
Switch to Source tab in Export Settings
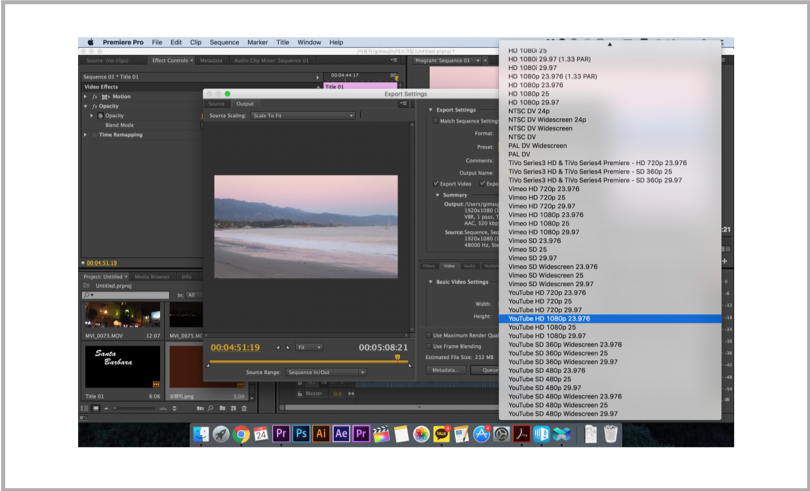point(216,104)
